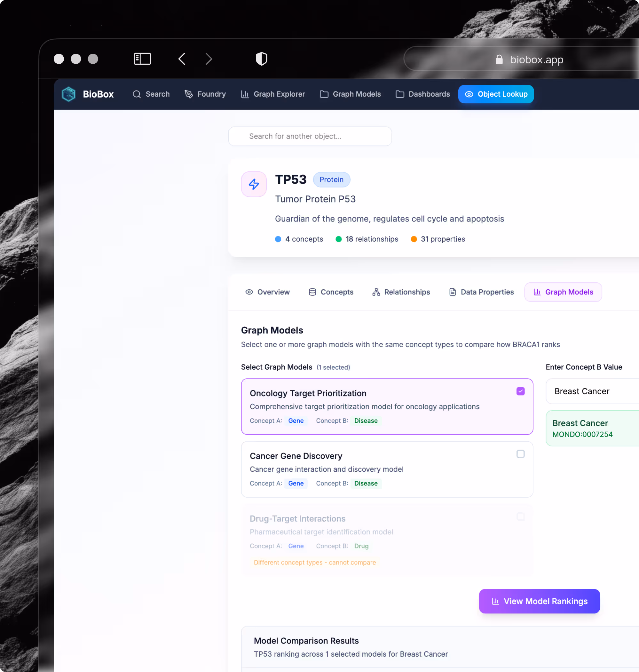Screen dimensions: 639x672
Task: Toggle the Drug-Target Interactions checkbox
Action: pyautogui.click(x=520, y=516)
